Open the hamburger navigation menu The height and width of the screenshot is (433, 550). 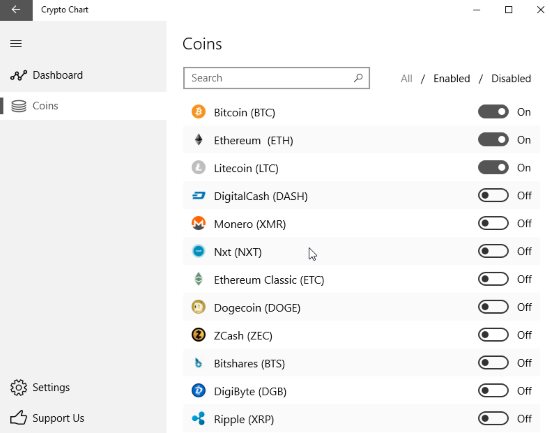point(16,44)
